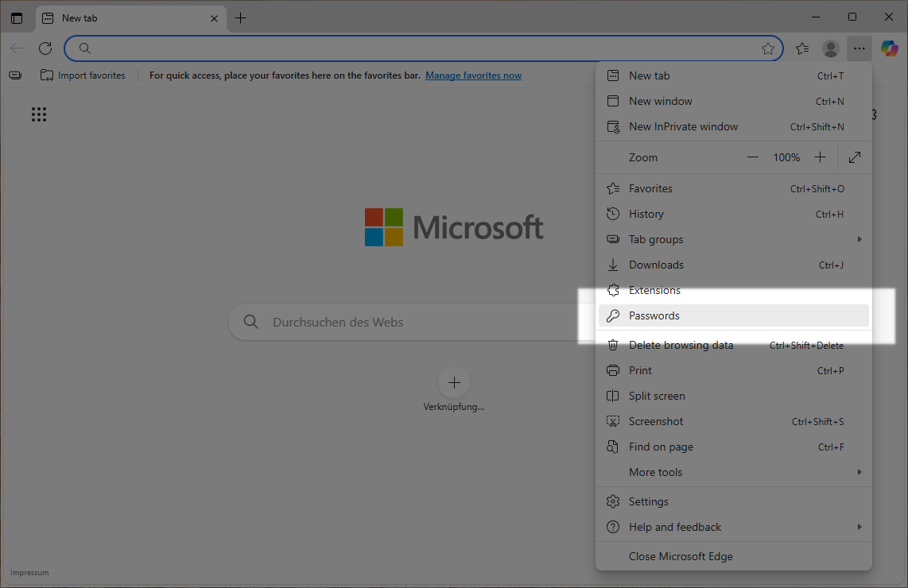Click the Favorites star-list toolbar icon
Viewport: 908px width, 588px height.
click(802, 48)
